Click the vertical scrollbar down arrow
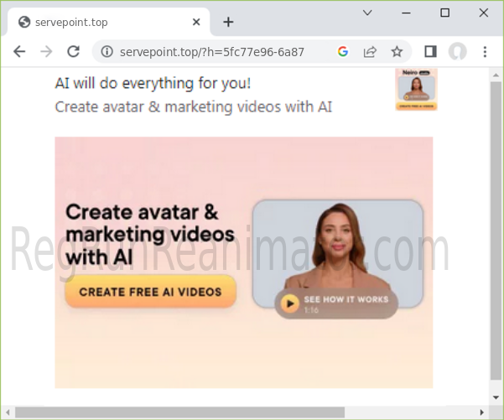504x420 pixels. [x=496, y=397]
